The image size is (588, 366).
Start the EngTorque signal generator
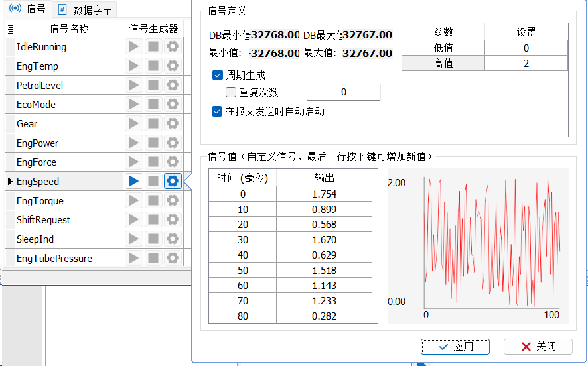pos(133,200)
